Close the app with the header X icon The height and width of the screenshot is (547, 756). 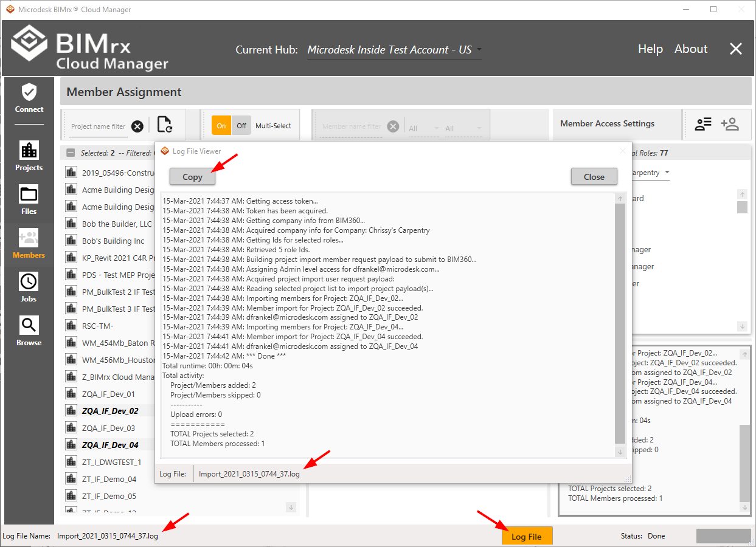coord(736,49)
